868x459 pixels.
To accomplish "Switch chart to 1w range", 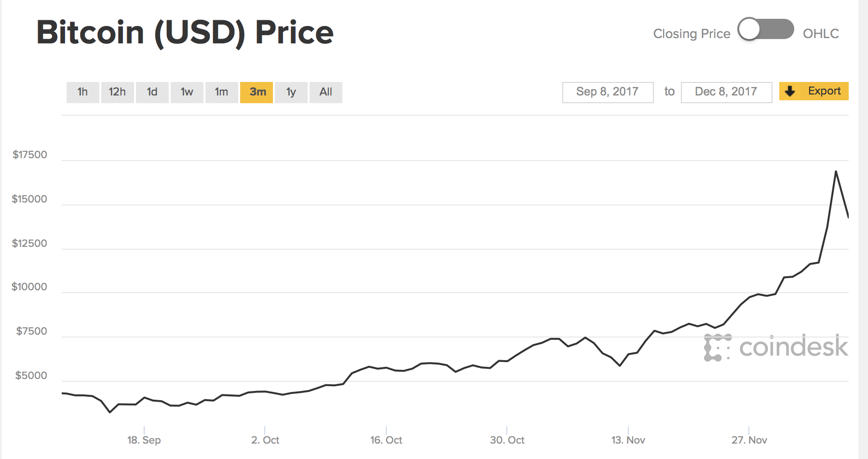I will 187,92.
